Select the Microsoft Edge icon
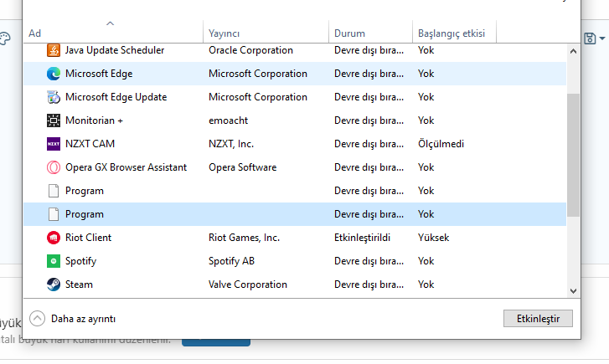Image resolution: width=609 pixels, height=364 pixels. click(54, 74)
